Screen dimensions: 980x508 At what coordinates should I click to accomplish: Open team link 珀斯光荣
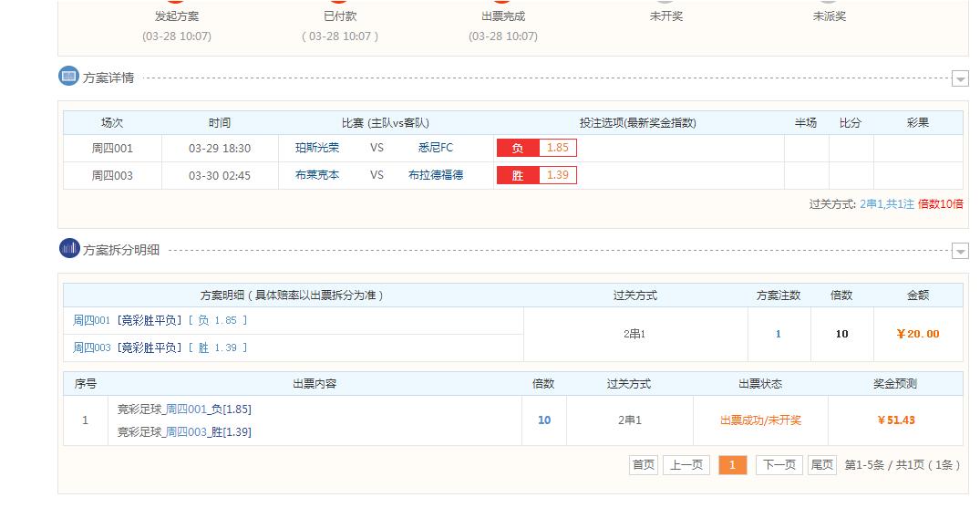click(x=317, y=148)
